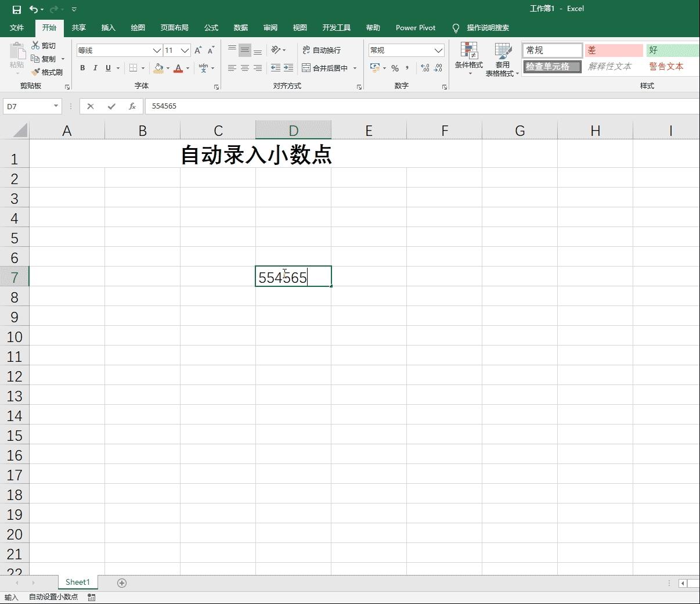Toggle Wrap Text (自动换行)
Viewport: 700px width, 604px height.
coord(322,51)
